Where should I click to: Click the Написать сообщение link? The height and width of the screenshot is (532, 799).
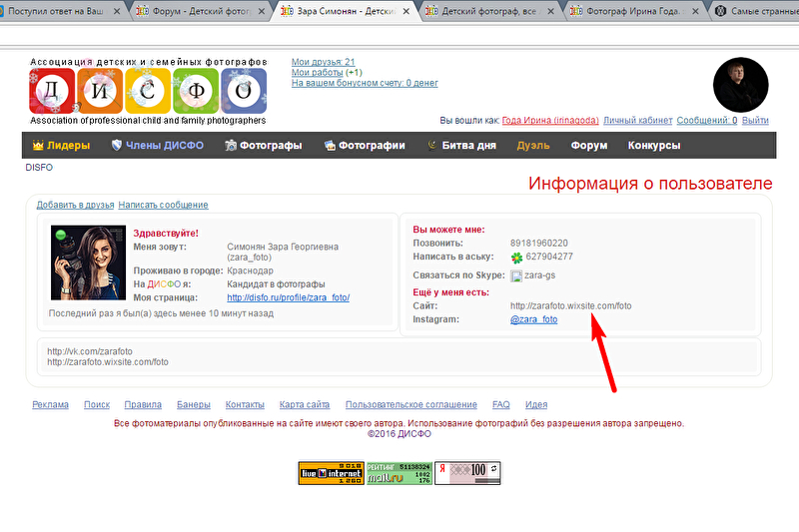[x=163, y=205]
